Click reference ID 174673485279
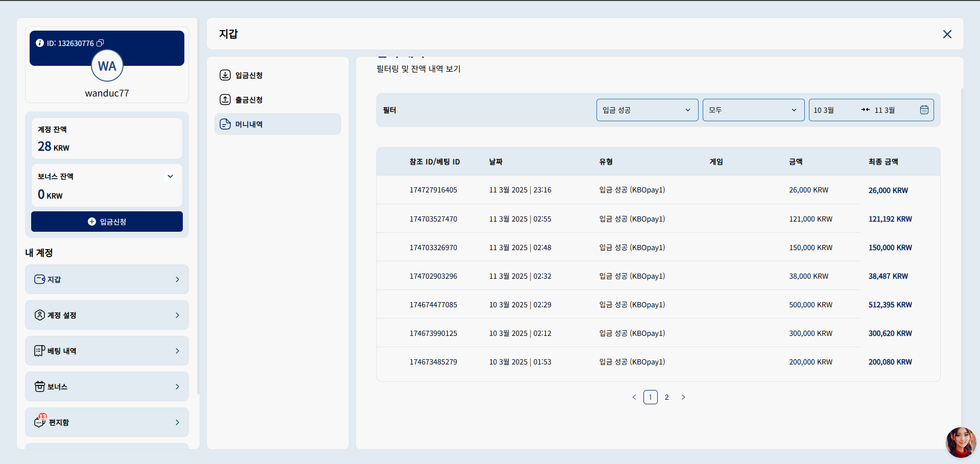 433,362
